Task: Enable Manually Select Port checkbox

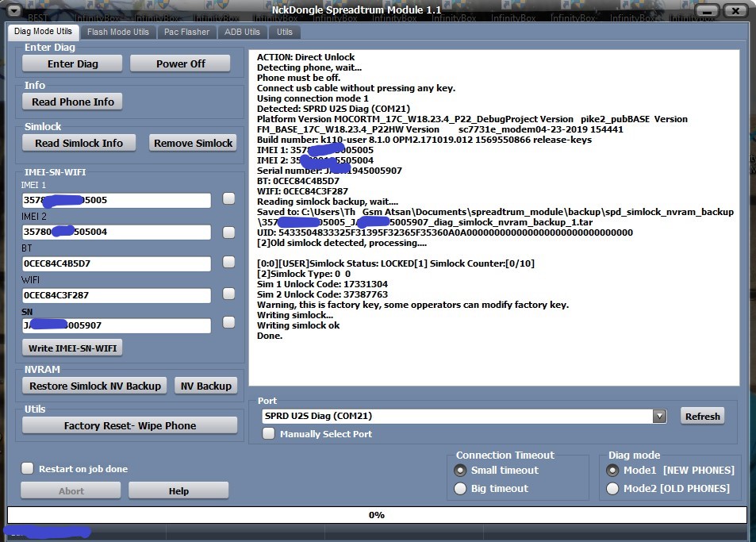Action: tap(269, 433)
